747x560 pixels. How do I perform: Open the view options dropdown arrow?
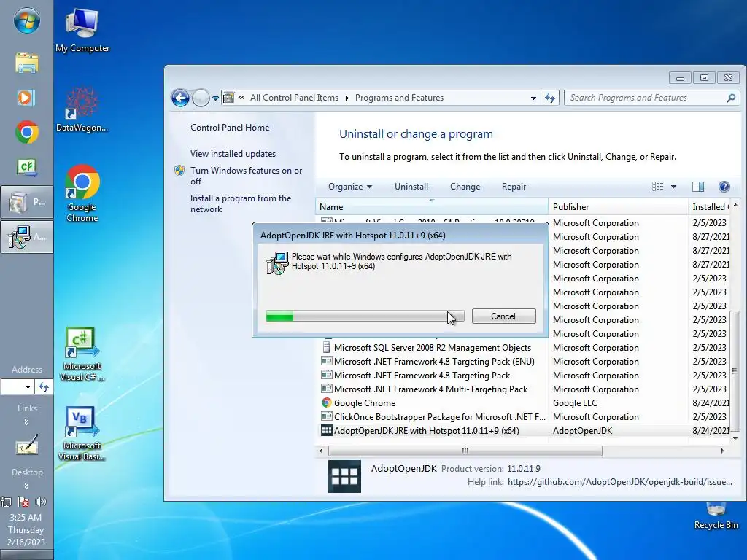(x=673, y=187)
